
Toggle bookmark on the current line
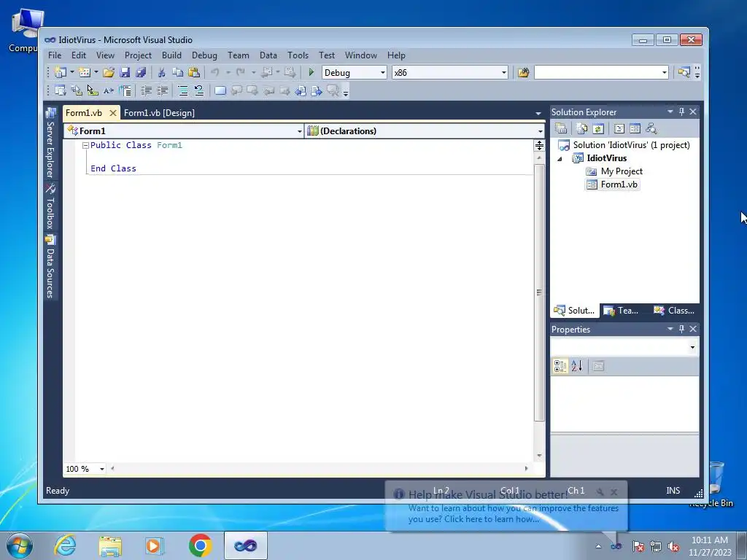pyautogui.click(x=220, y=90)
